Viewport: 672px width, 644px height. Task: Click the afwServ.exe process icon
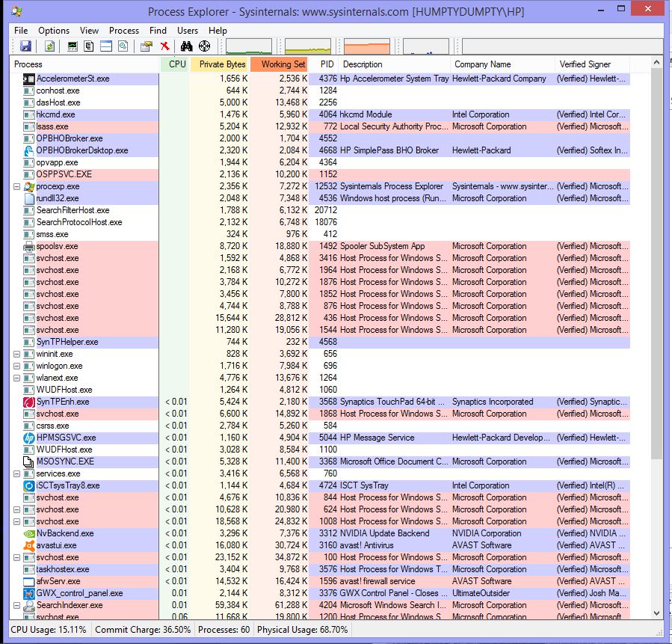[28, 582]
